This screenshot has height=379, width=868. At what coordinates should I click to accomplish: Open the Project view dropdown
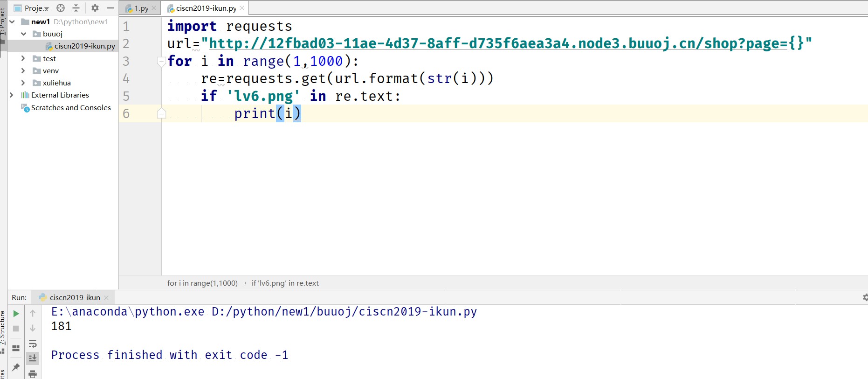click(x=32, y=8)
